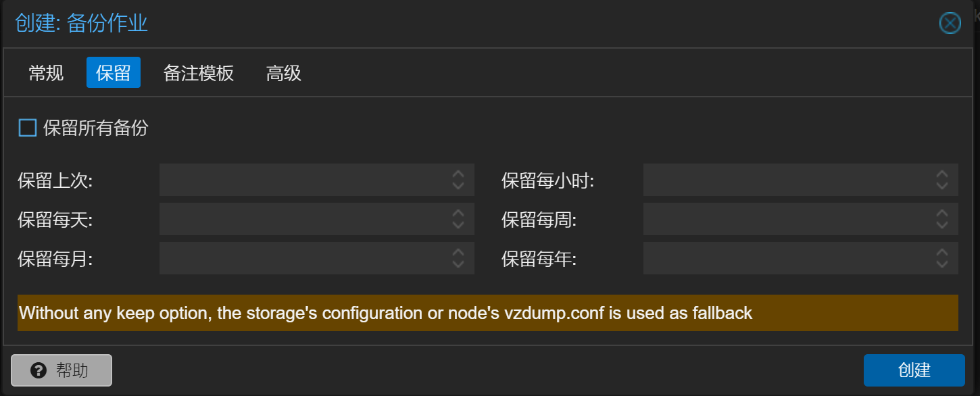Switch to the 常规 tab
The image size is (980, 396).
46,73
